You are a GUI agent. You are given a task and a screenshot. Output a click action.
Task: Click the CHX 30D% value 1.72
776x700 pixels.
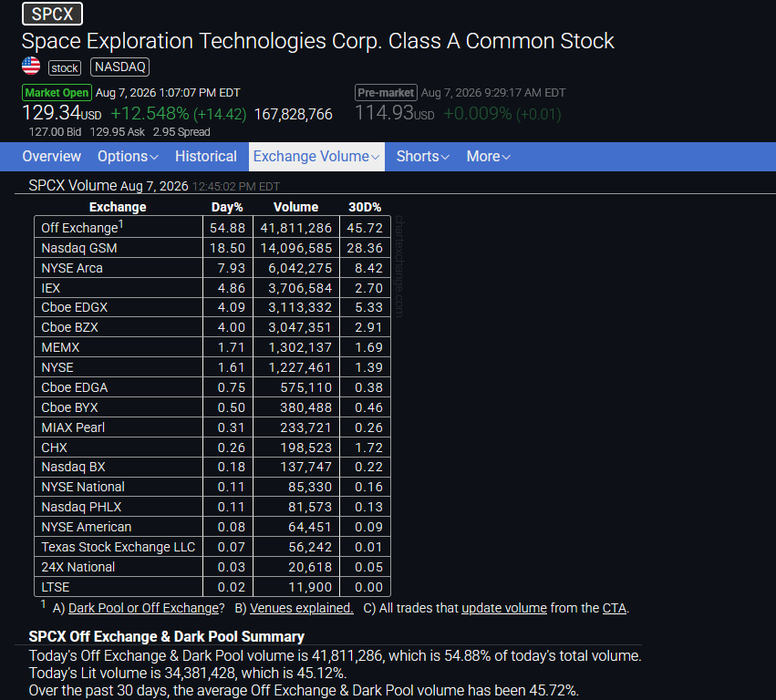368,448
